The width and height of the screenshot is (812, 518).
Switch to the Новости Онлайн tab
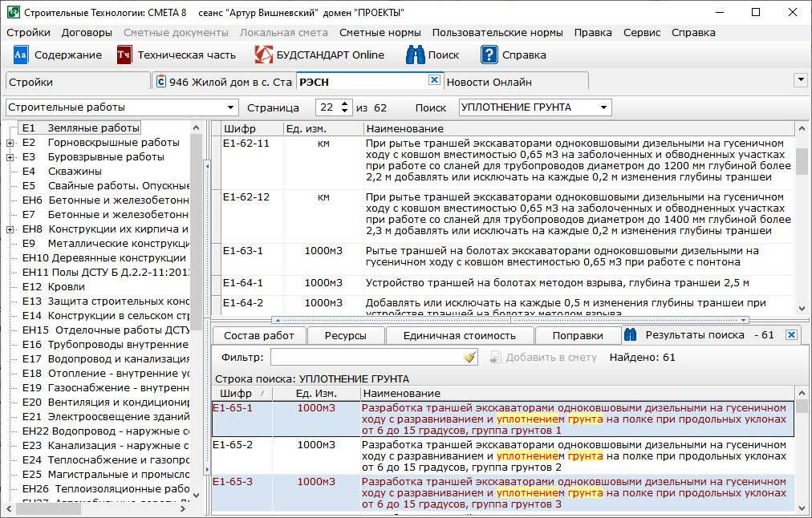pos(516,82)
